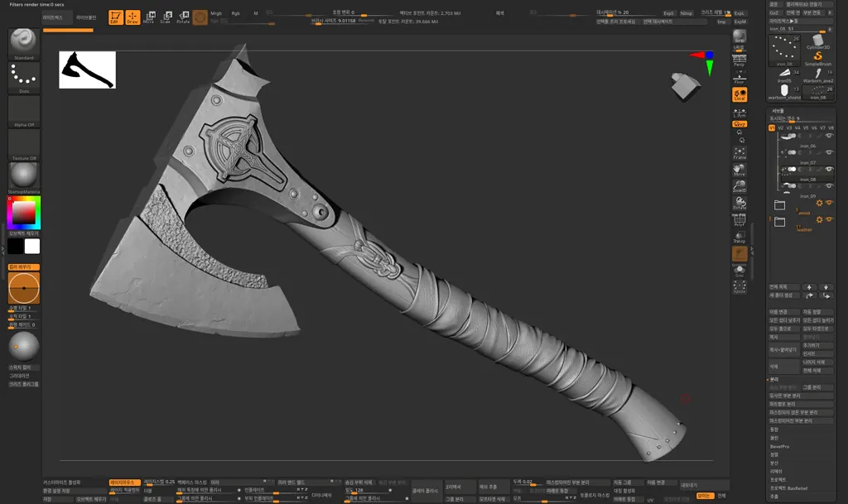Toggle Qxyz rotation mode

coord(740,124)
